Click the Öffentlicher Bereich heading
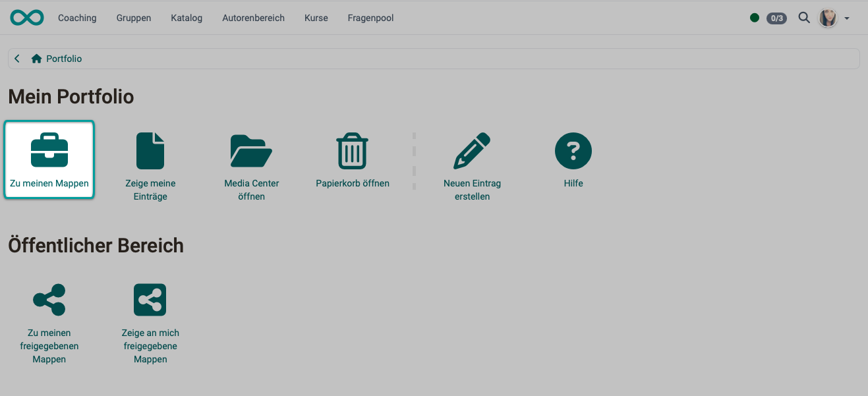The height and width of the screenshot is (396, 868). [x=96, y=246]
